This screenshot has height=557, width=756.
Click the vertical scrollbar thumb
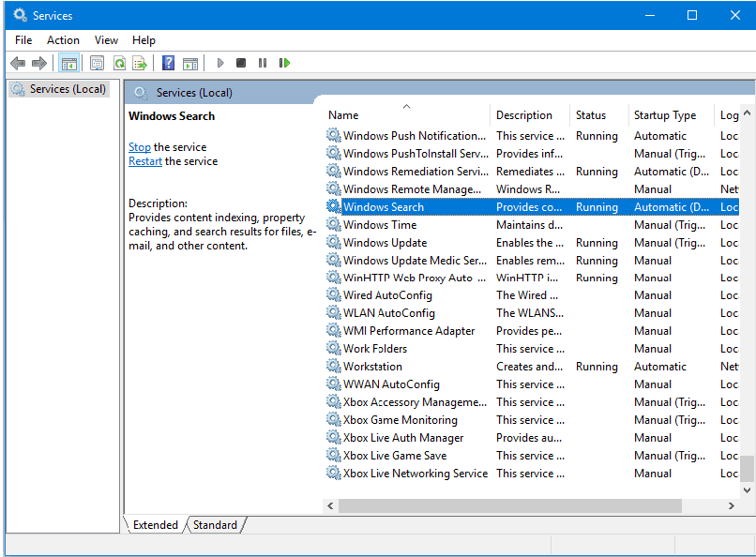pyautogui.click(x=747, y=468)
